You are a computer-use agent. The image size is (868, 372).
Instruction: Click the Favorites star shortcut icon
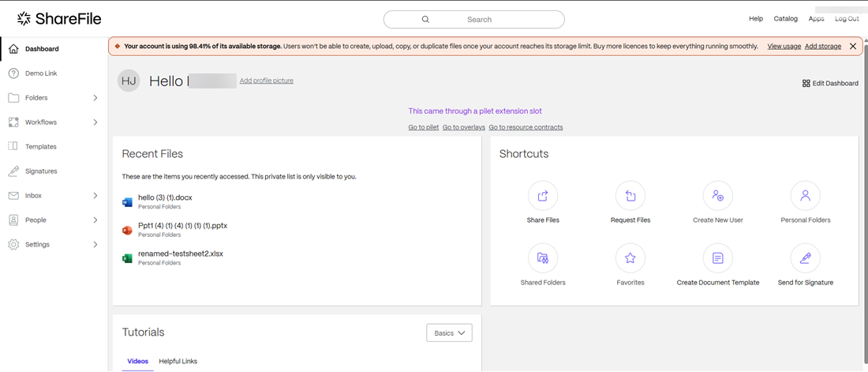pos(630,257)
